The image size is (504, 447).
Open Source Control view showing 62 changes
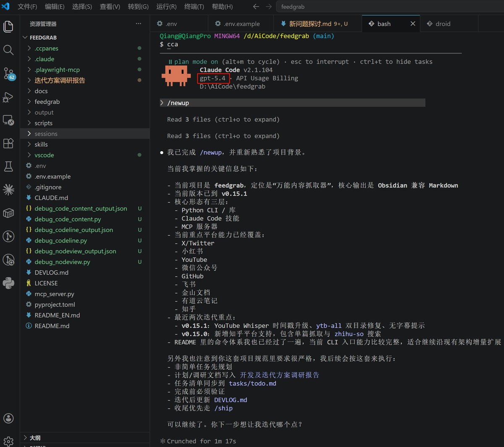click(8, 73)
